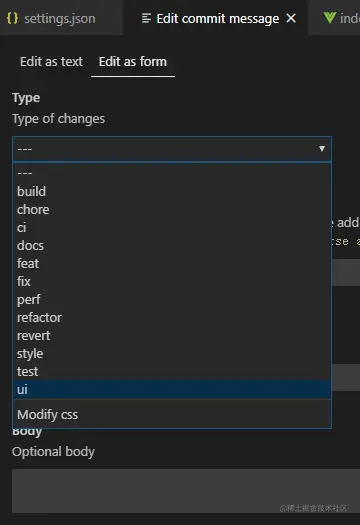The image size is (360, 525).
Task: Choose docs as type of changes
Action: (172, 245)
